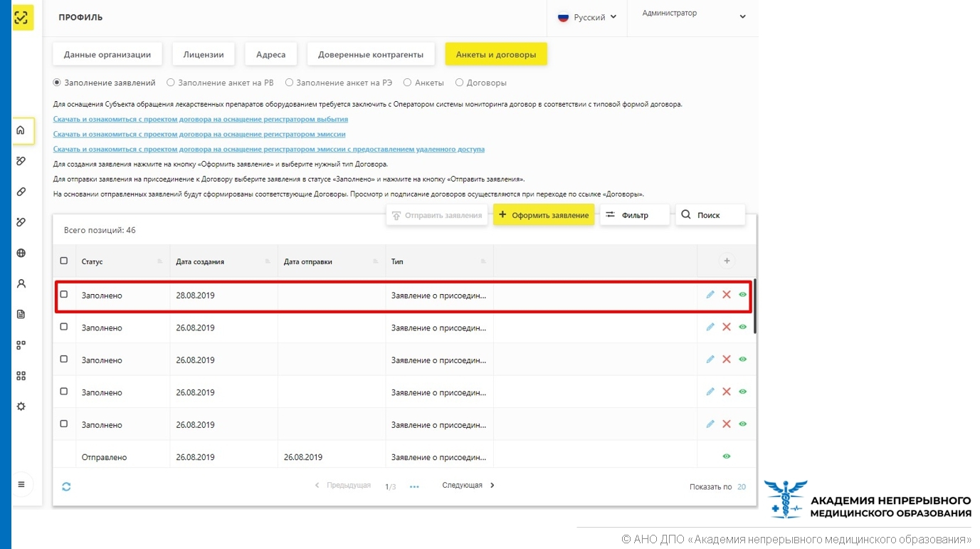Image resolution: width=980 pixels, height=549 pixels.
Task: Click the Тип column header
Action: point(439,261)
